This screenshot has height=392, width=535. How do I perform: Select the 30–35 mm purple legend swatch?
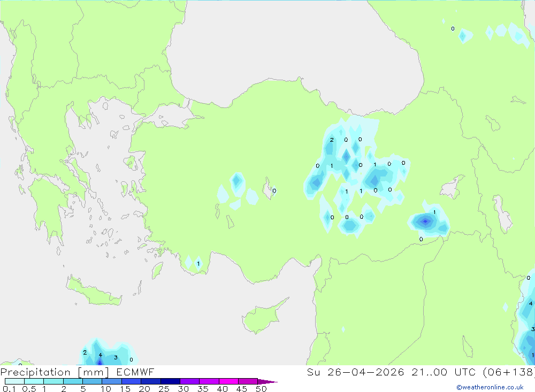pos(190,381)
